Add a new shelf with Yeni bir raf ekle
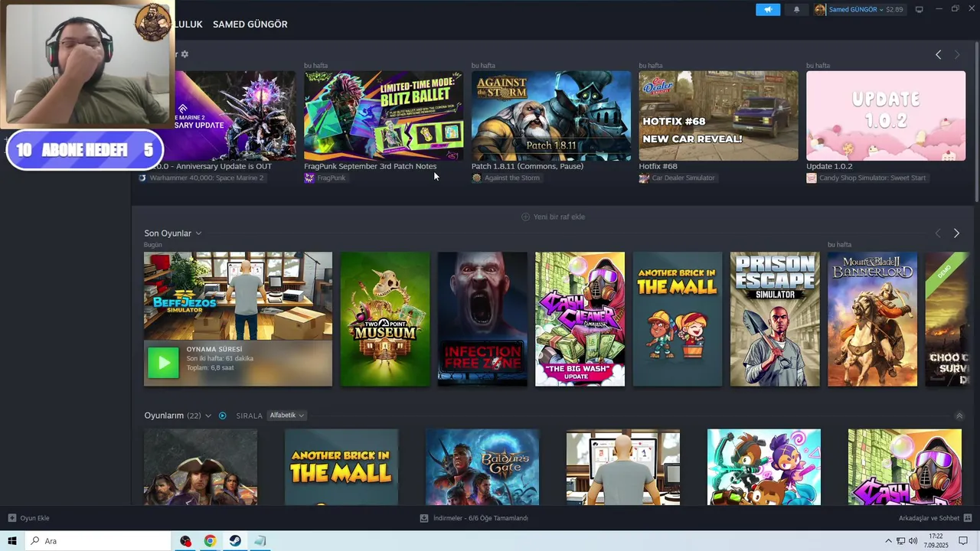 coord(553,217)
